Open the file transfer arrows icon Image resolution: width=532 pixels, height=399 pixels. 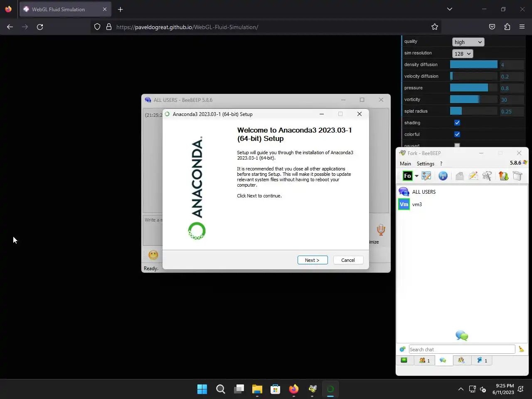504,176
